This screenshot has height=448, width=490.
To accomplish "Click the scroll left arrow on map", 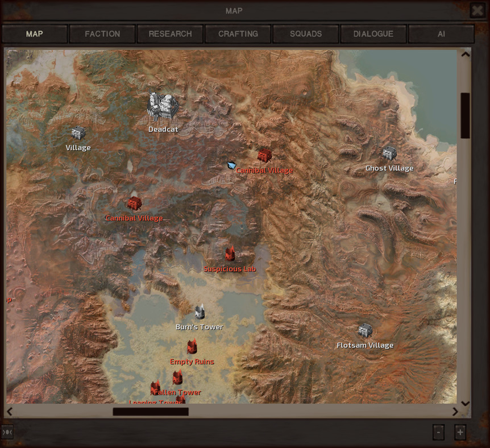I will click(x=10, y=412).
